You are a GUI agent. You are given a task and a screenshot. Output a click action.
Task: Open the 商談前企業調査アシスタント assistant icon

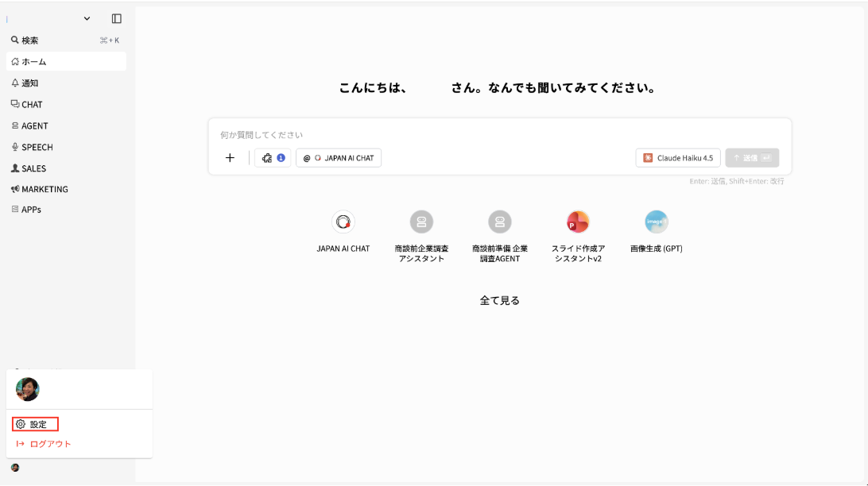(421, 222)
